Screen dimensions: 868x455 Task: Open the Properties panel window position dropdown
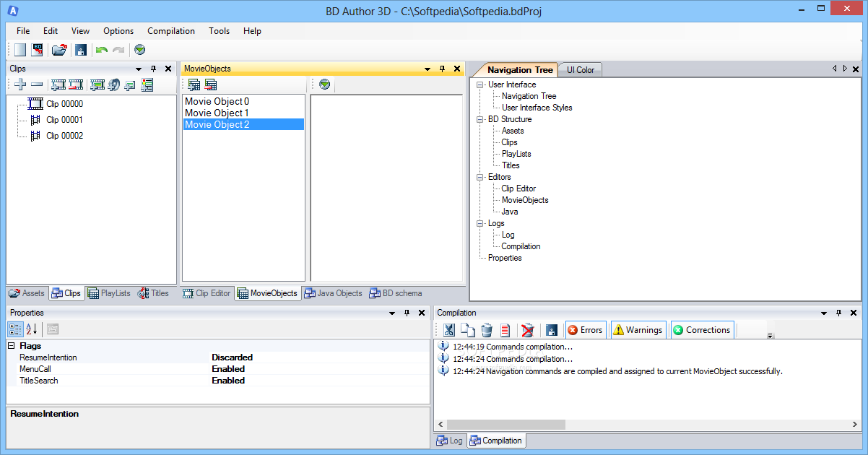[x=392, y=313]
